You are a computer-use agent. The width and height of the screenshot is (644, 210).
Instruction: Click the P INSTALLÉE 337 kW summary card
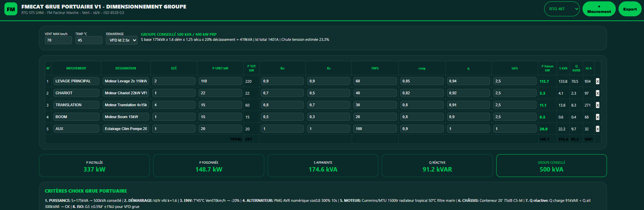[x=94, y=166]
